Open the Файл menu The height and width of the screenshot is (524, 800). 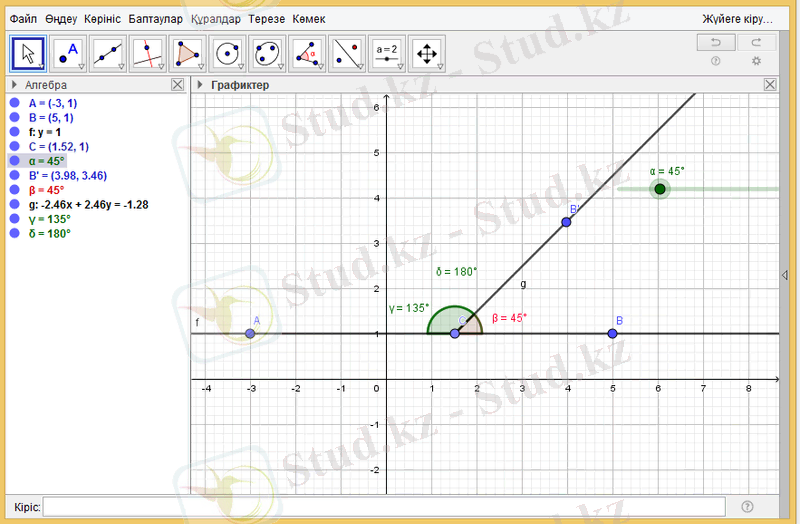pyautogui.click(x=23, y=19)
